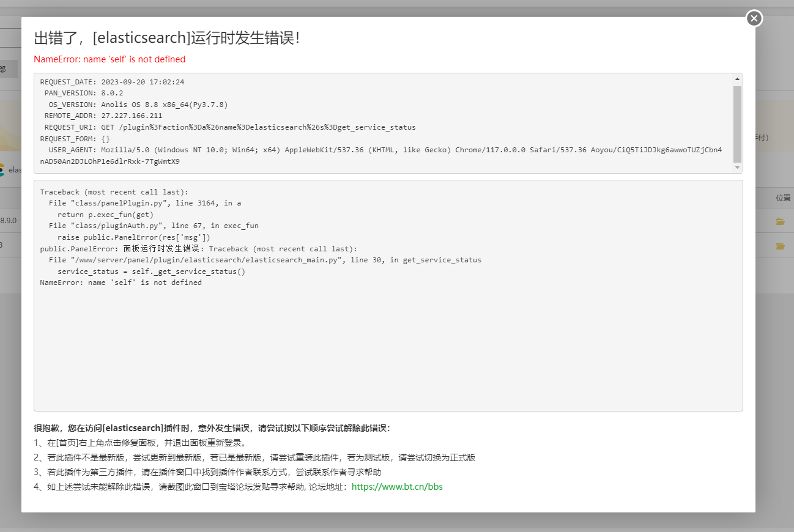Click the PAN_VERSION: 8.0.2 line
The image size is (794, 532).
click(84, 93)
